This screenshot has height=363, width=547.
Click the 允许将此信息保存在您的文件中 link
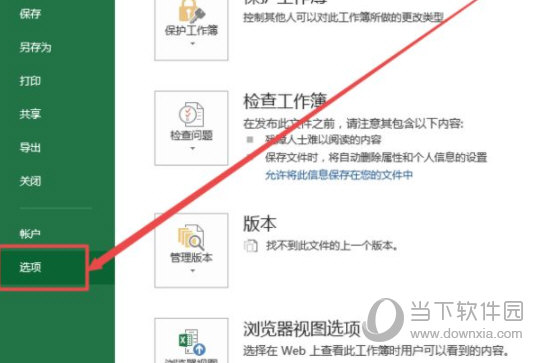[339, 175]
